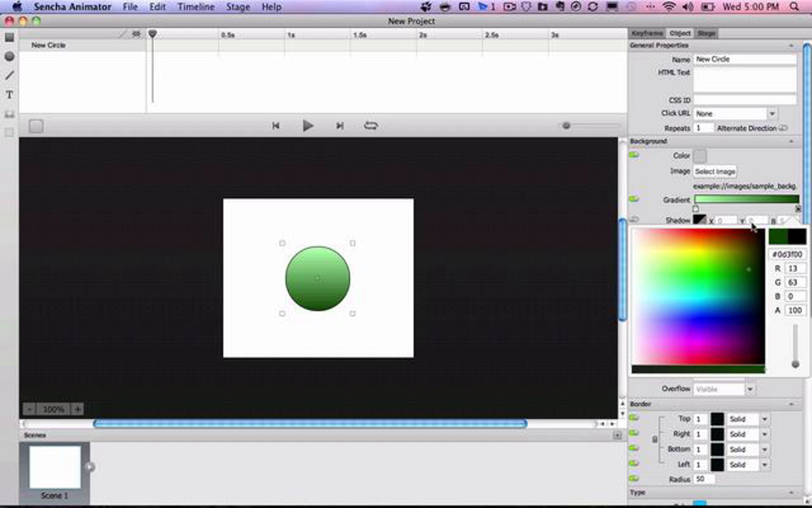Open the Left border style dropdown
This screenshot has height=508, width=812.
click(x=764, y=465)
